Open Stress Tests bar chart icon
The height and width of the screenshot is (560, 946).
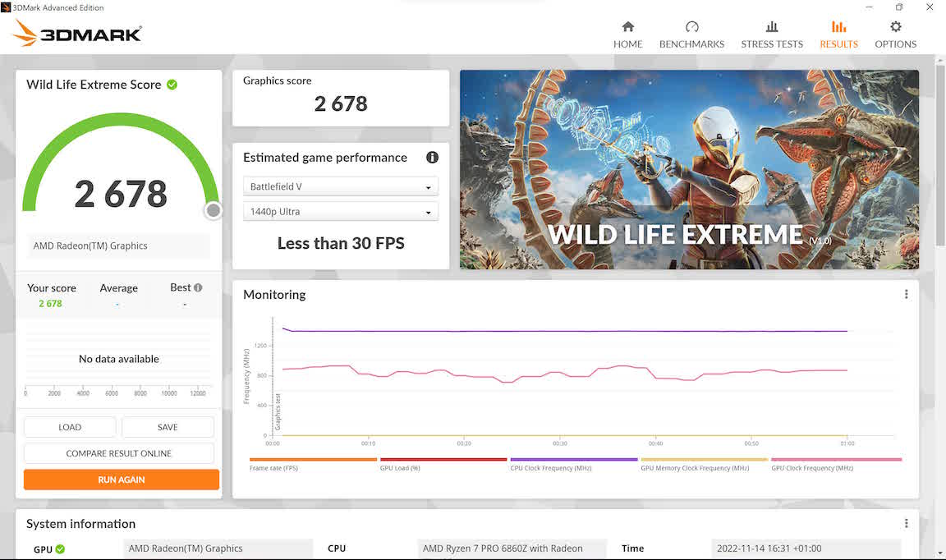tap(771, 27)
